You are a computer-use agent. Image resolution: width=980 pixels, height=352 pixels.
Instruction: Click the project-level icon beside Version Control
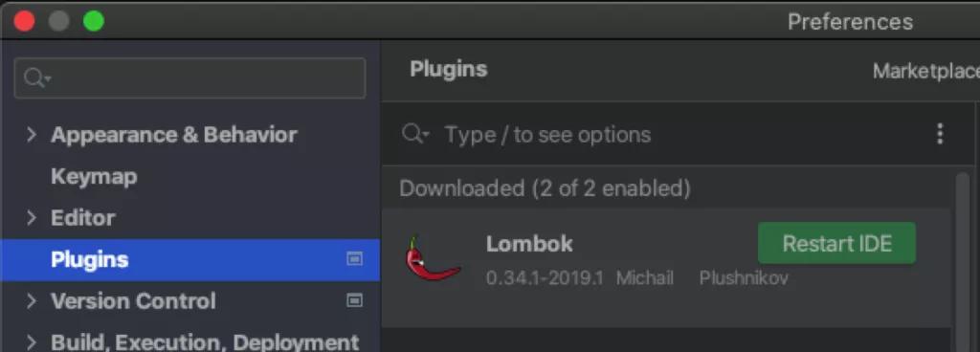pyautogui.click(x=354, y=300)
